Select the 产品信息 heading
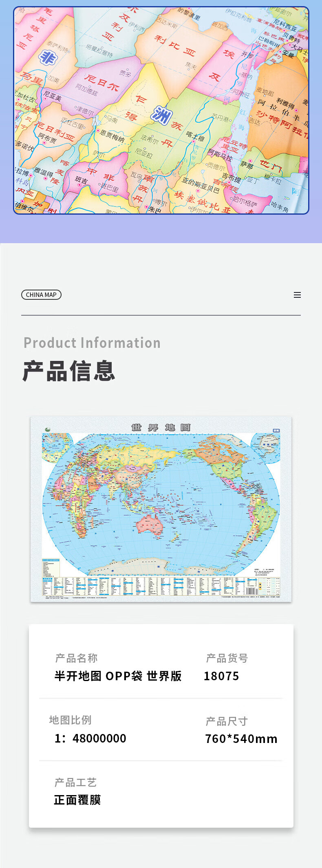This screenshot has width=322, height=868. (x=69, y=371)
